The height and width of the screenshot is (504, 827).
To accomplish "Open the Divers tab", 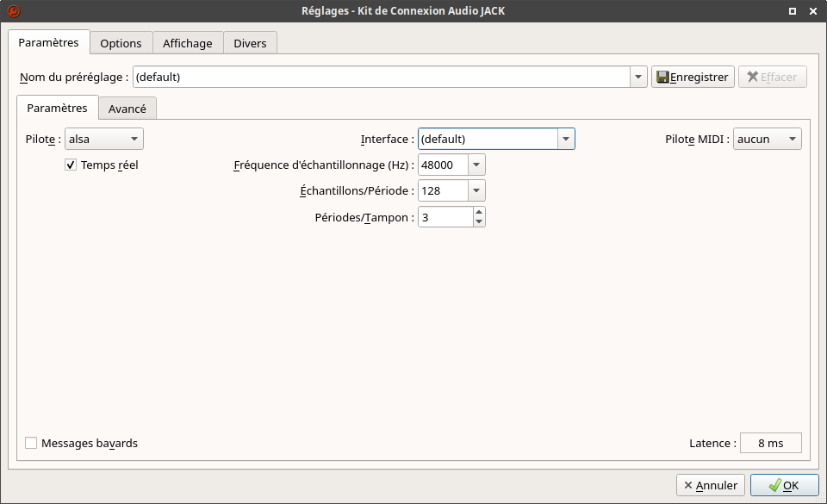I will coord(250,43).
